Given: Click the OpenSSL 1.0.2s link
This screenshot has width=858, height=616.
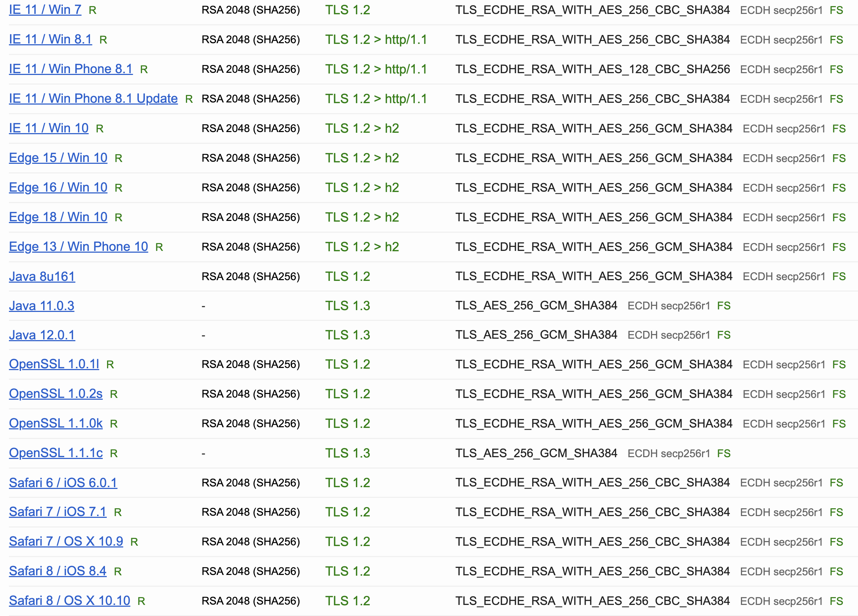Looking at the screenshot, I should pyautogui.click(x=56, y=394).
